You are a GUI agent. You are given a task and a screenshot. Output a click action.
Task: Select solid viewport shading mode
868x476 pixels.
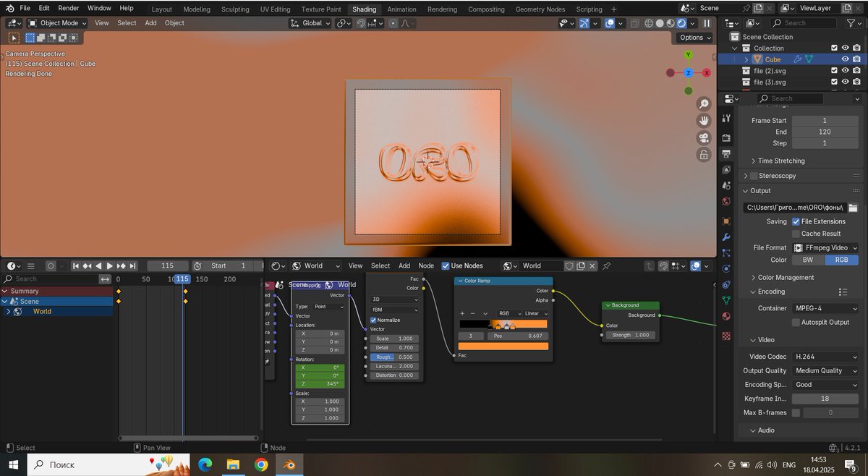(660, 23)
